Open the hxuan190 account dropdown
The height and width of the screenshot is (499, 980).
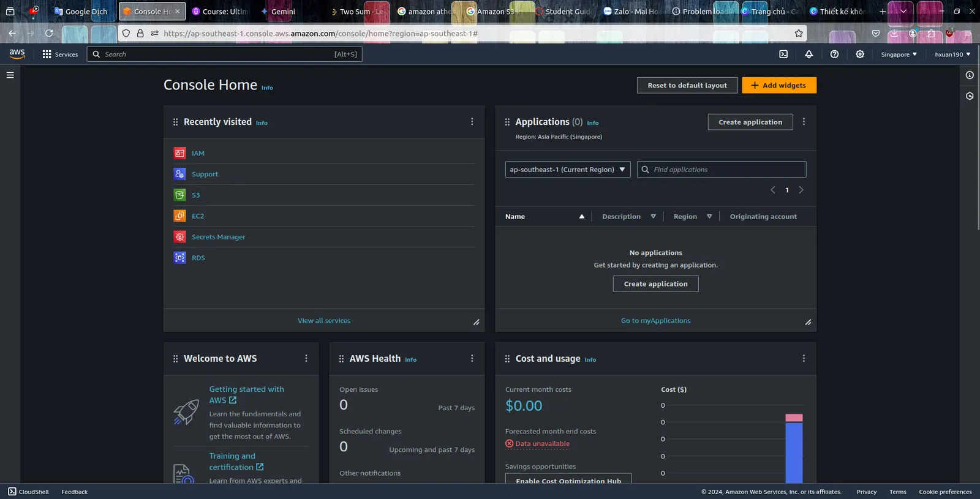pyautogui.click(x=952, y=54)
